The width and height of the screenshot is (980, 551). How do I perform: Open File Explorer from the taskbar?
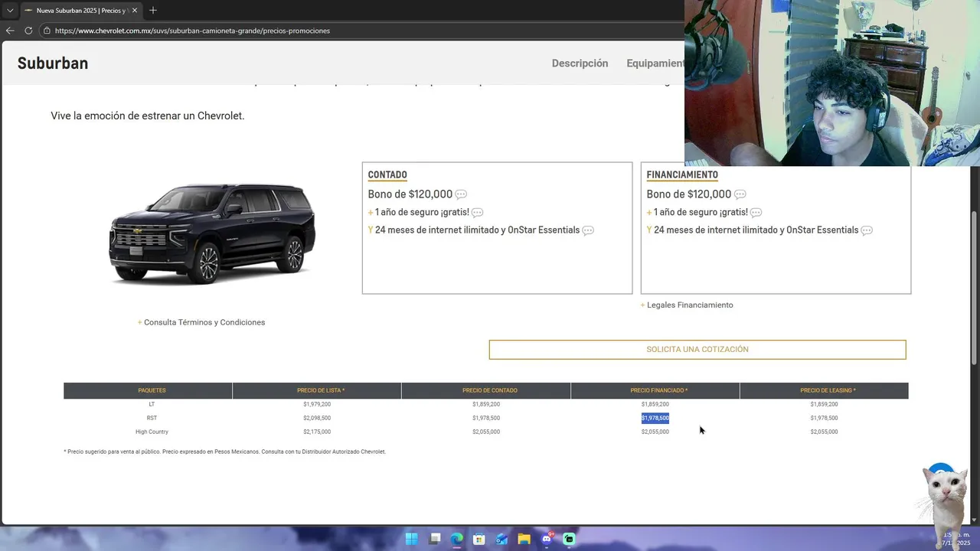[524, 539]
